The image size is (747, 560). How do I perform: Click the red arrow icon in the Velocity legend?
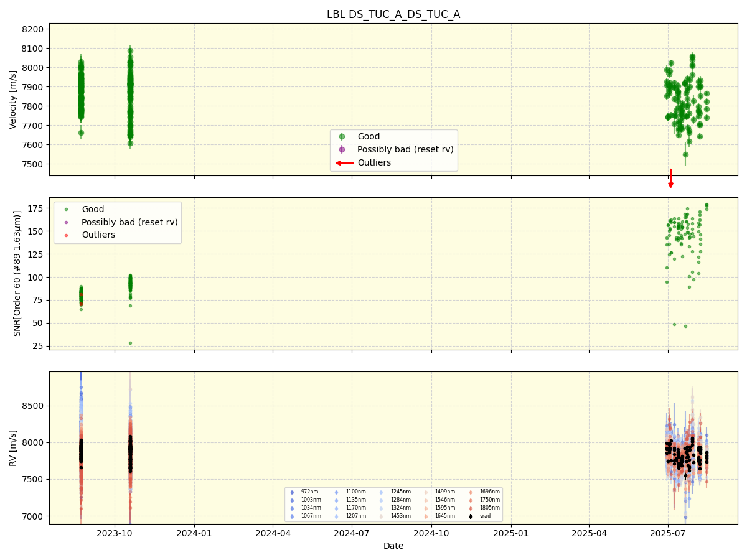pyautogui.click(x=344, y=163)
